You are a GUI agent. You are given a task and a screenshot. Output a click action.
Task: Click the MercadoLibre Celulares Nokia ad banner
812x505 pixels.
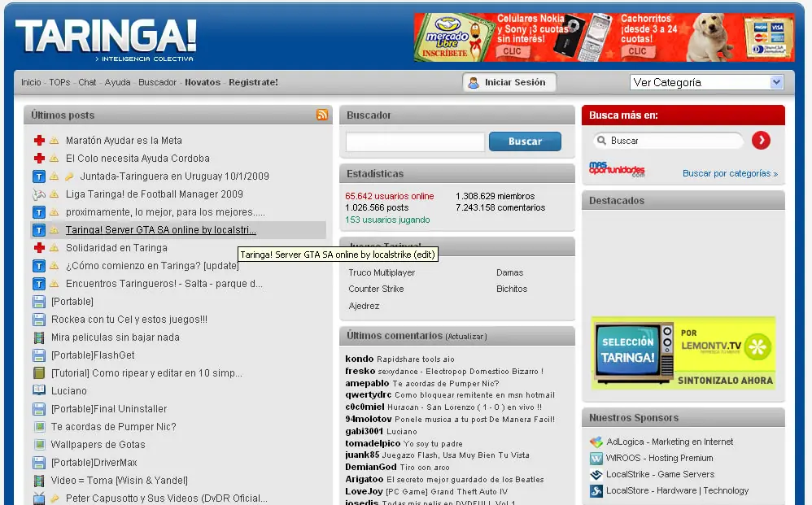tap(605, 37)
